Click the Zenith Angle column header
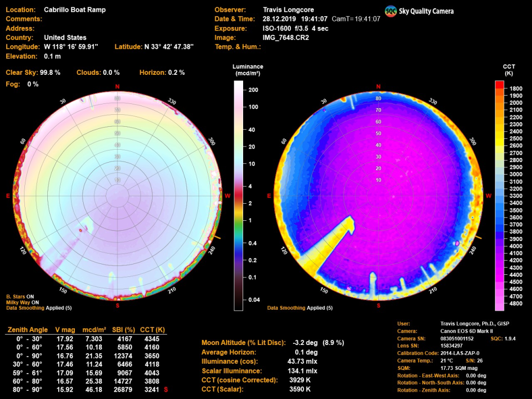 (26, 330)
